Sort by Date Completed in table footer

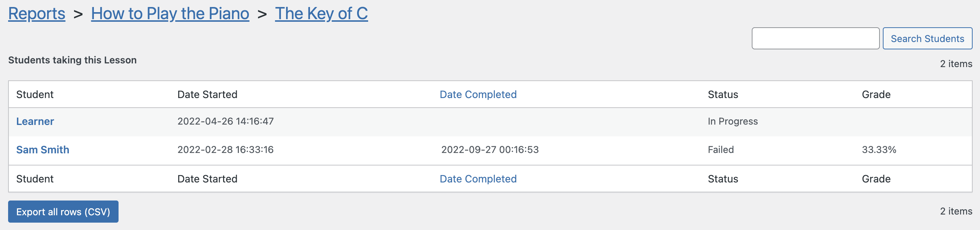coord(478,179)
